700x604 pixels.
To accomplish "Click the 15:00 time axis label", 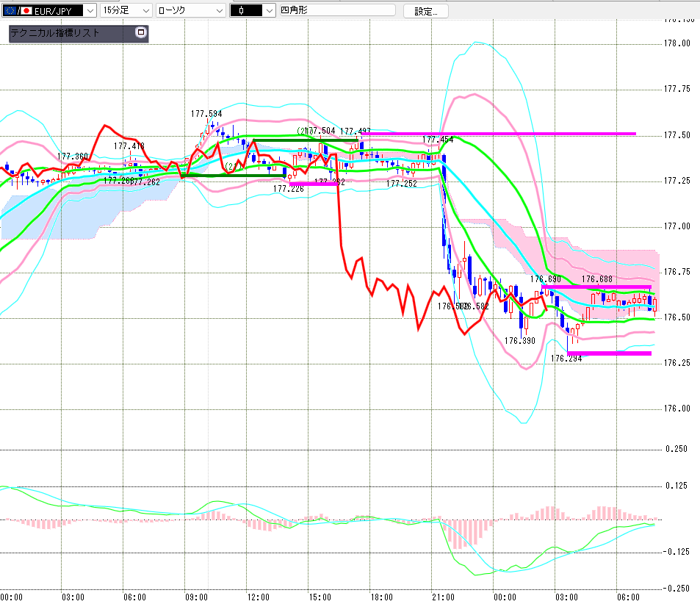I will coord(320,597).
